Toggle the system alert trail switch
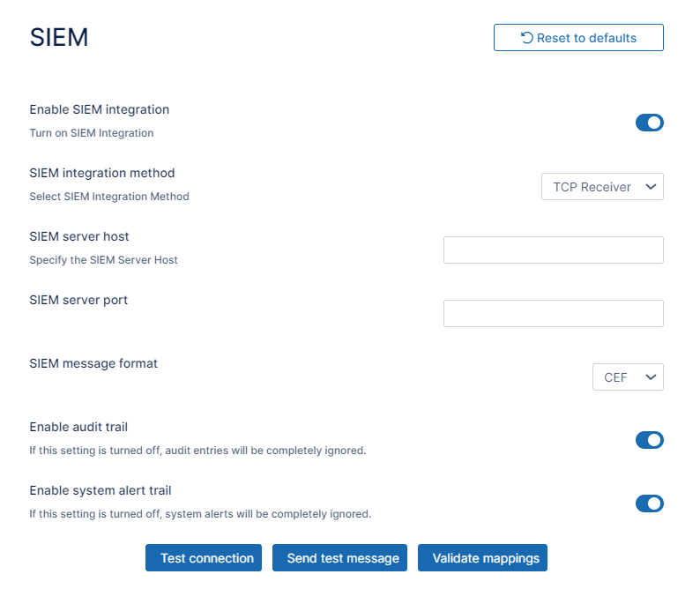Viewport: 700px width, 604px height. 649,503
